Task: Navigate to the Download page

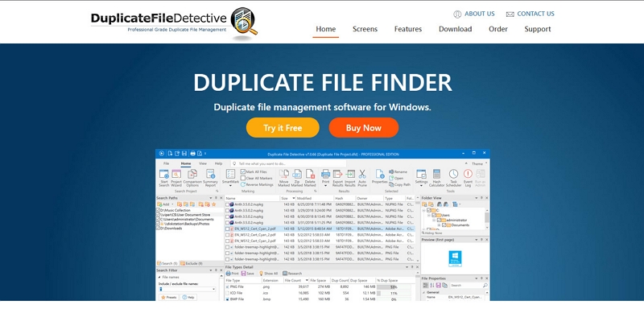Action: point(455,29)
